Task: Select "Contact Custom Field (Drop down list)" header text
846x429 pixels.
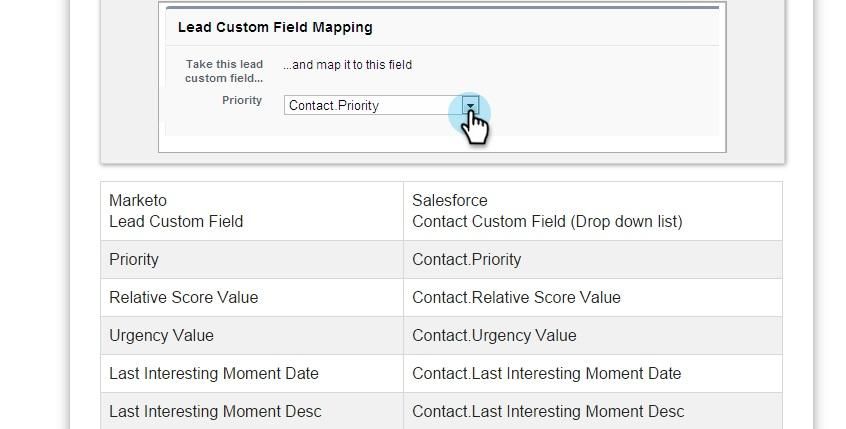Action: point(547,221)
